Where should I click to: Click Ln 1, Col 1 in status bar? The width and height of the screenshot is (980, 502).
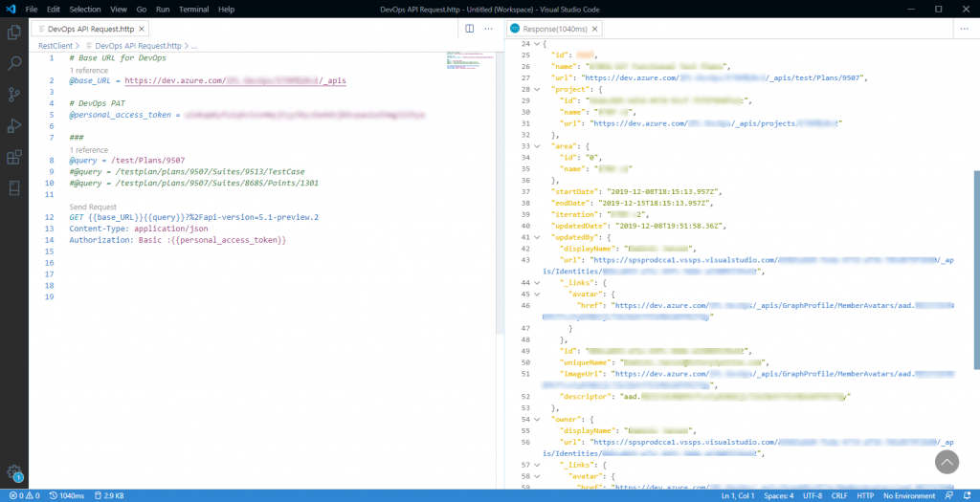pos(738,495)
